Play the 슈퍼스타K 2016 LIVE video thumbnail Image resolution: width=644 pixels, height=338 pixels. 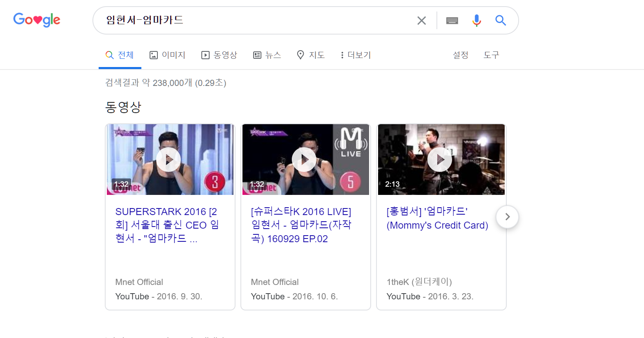[306, 160]
